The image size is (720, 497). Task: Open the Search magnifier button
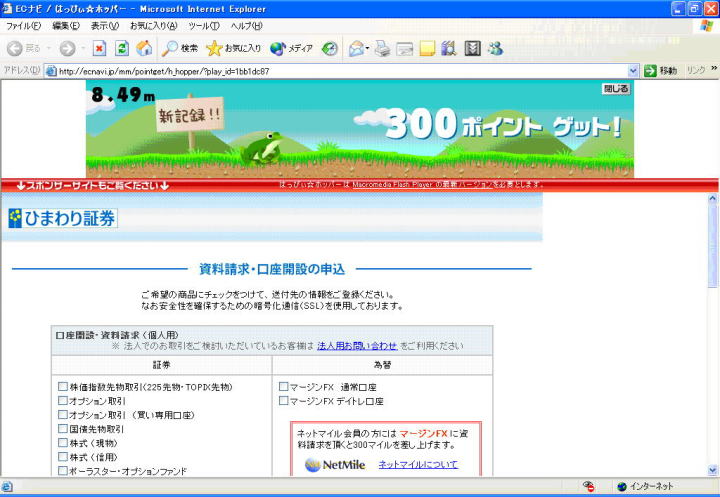(x=180, y=48)
